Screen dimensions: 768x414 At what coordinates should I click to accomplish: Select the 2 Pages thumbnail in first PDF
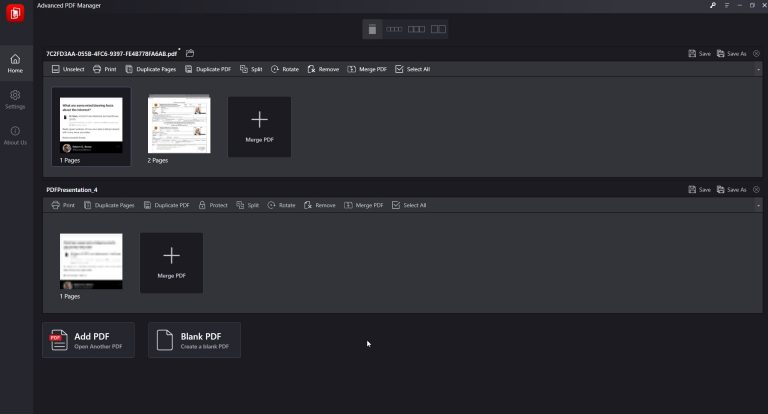(179, 125)
